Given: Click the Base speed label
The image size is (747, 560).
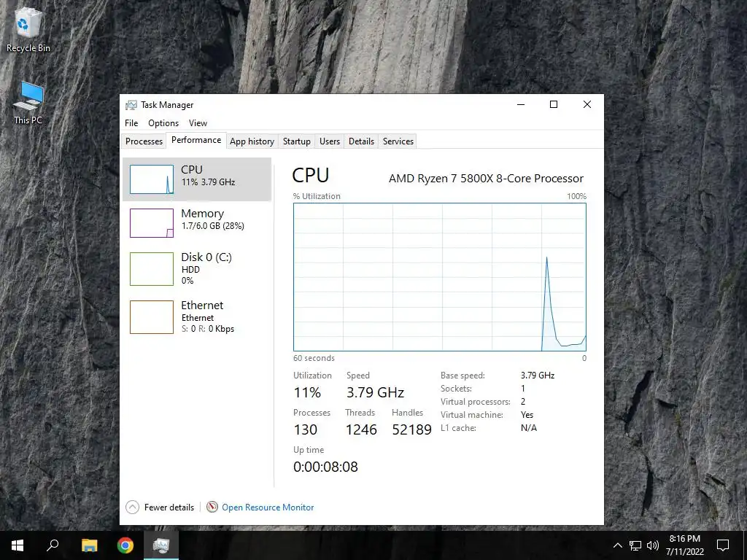Looking at the screenshot, I should 462,376.
